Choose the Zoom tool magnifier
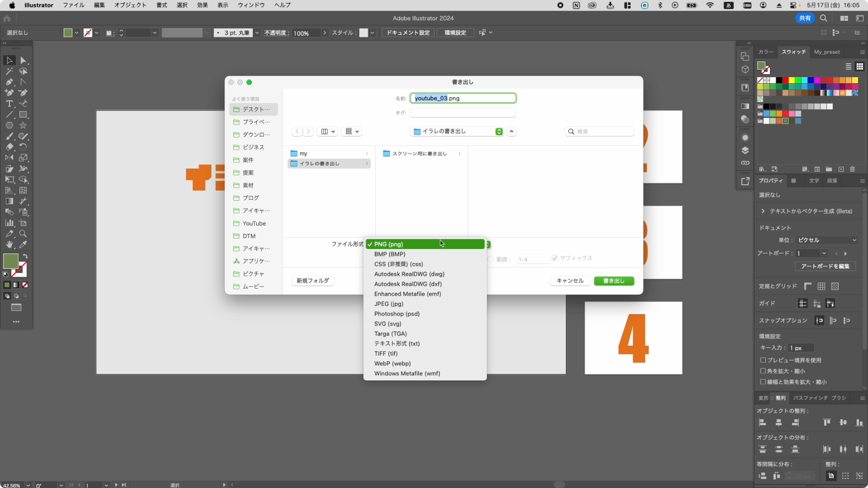 point(23,234)
